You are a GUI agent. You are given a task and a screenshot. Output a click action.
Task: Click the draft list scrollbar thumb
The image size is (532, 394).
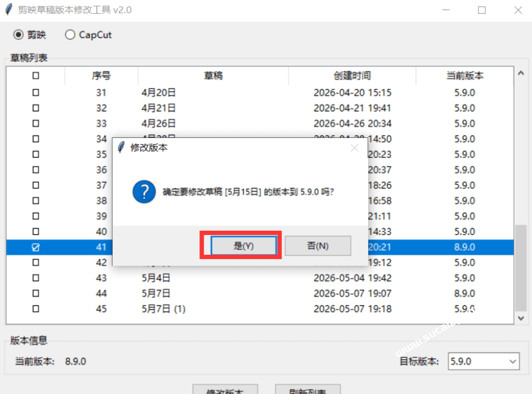(x=521, y=267)
